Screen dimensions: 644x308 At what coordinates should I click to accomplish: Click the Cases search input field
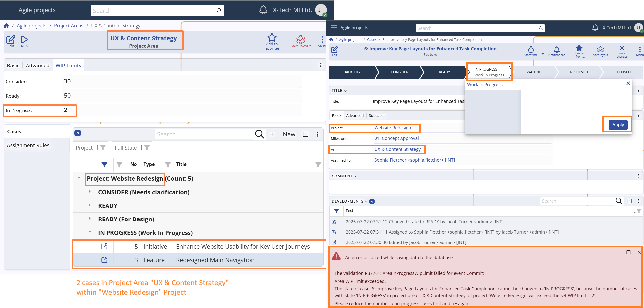point(204,134)
